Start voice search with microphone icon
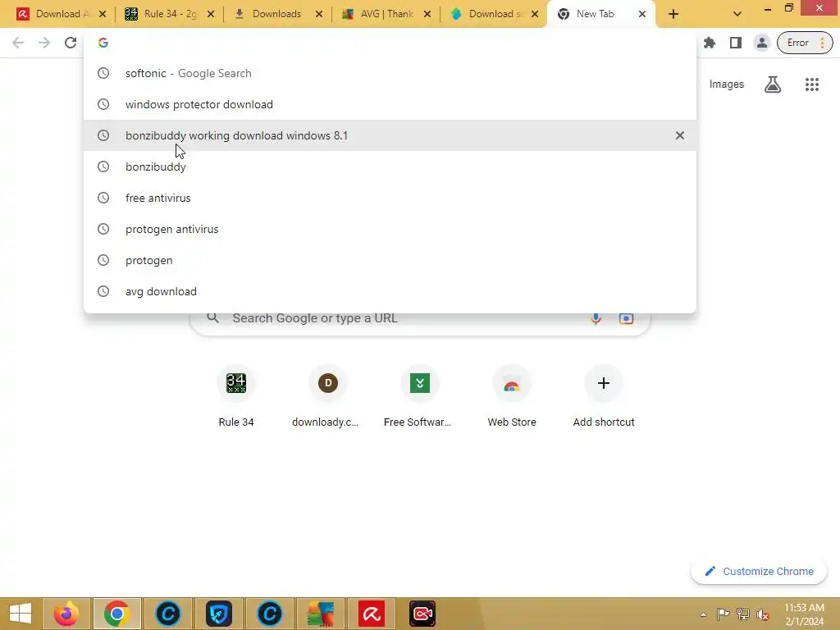Screen dimensions: 840x630 pos(596,319)
